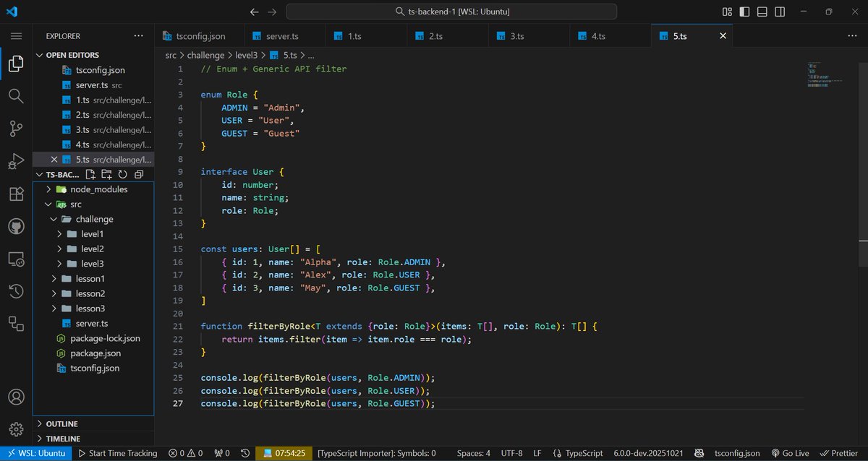Screen dimensions: 868x461
Task: Open the Manage gear icon
Action: click(x=16, y=428)
